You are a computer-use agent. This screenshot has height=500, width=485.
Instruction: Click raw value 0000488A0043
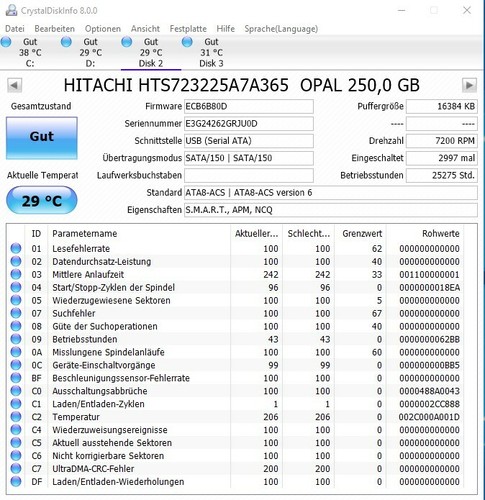[x=429, y=391]
